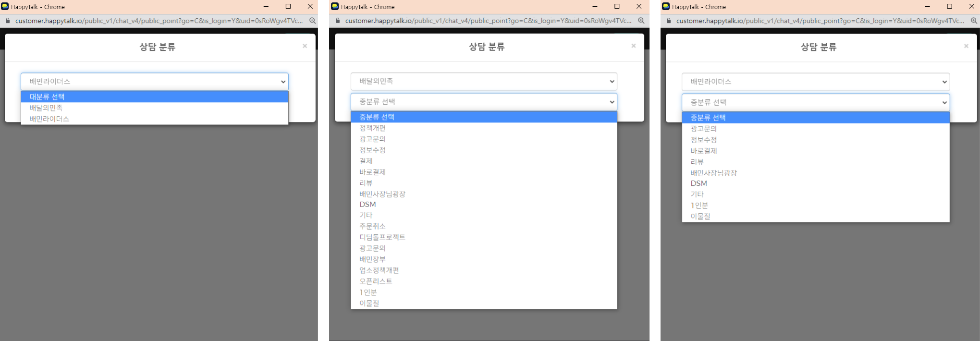Select 리뷰 in right window list
The height and width of the screenshot is (341, 980).
click(x=816, y=162)
